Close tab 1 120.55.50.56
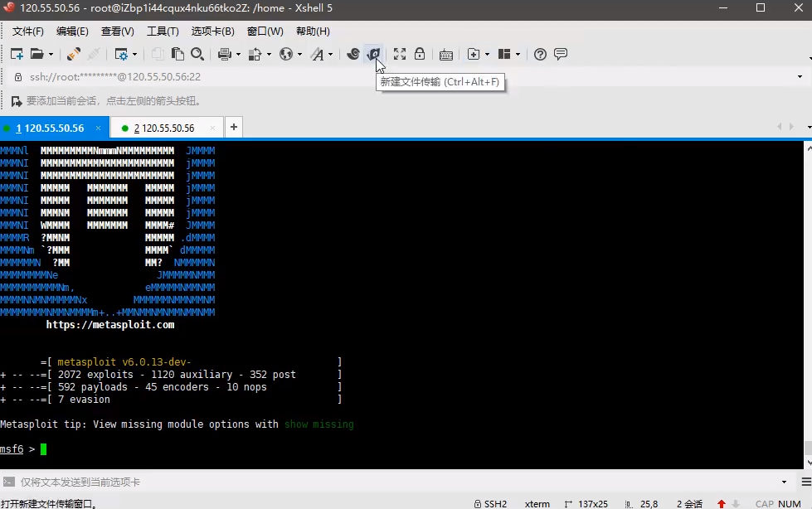Viewport: 812px width, 509px height. (98, 128)
